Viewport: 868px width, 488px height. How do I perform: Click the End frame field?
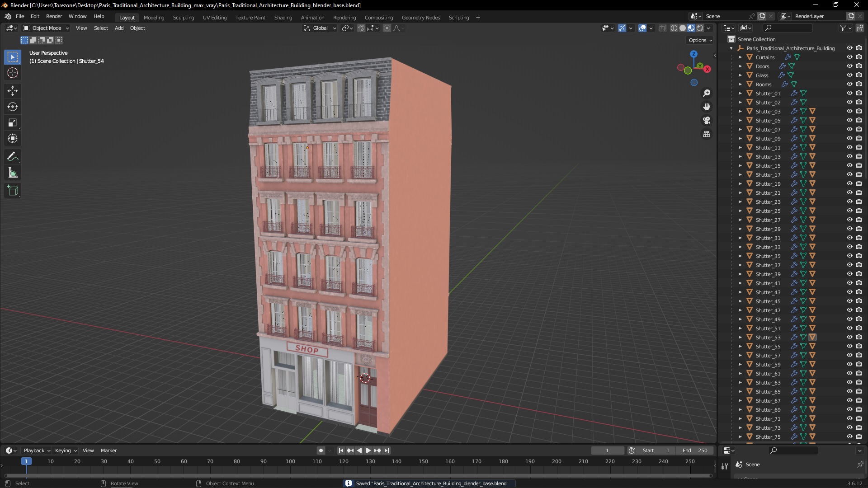[x=695, y=450]
